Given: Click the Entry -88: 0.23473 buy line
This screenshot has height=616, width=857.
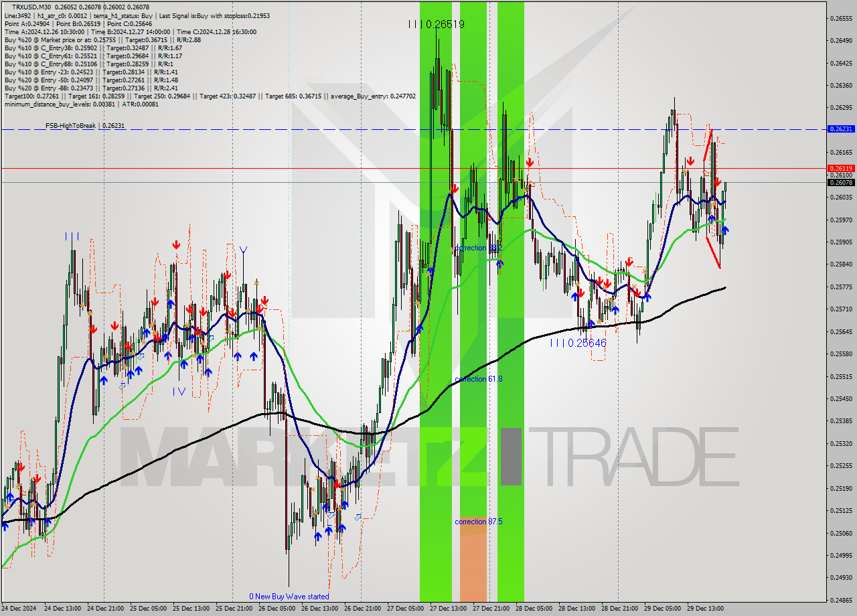Looking at the screenshot, I should (x=91, y=88).
